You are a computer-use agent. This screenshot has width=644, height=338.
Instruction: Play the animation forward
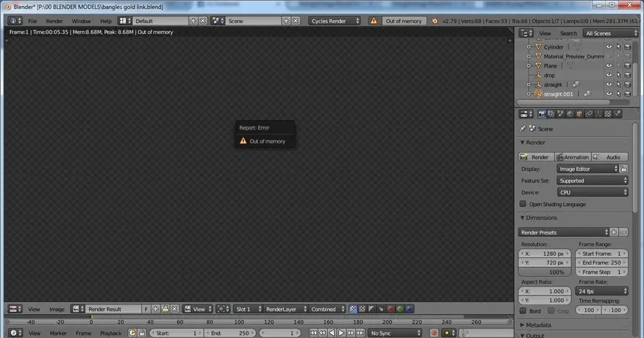[341, 333]
